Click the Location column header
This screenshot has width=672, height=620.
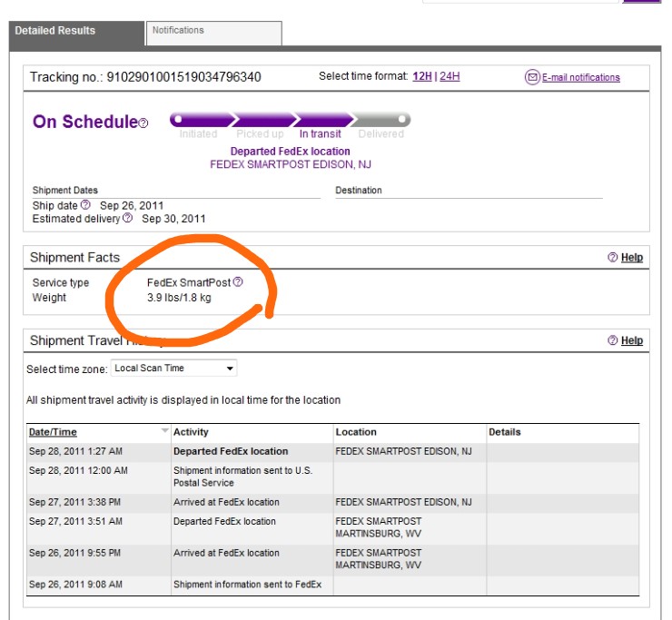tap(356, 432)
